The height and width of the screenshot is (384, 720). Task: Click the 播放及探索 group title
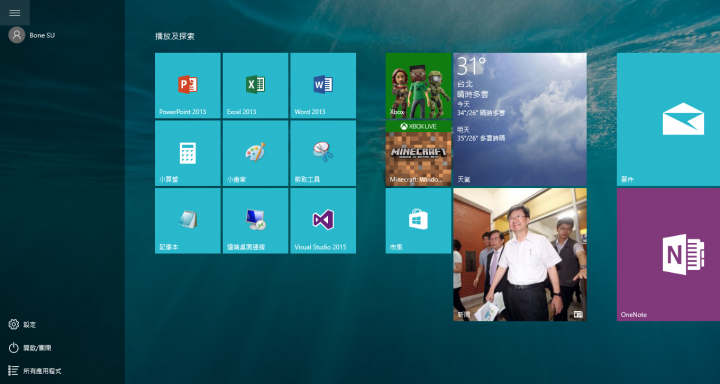click(x=175, y=36)
